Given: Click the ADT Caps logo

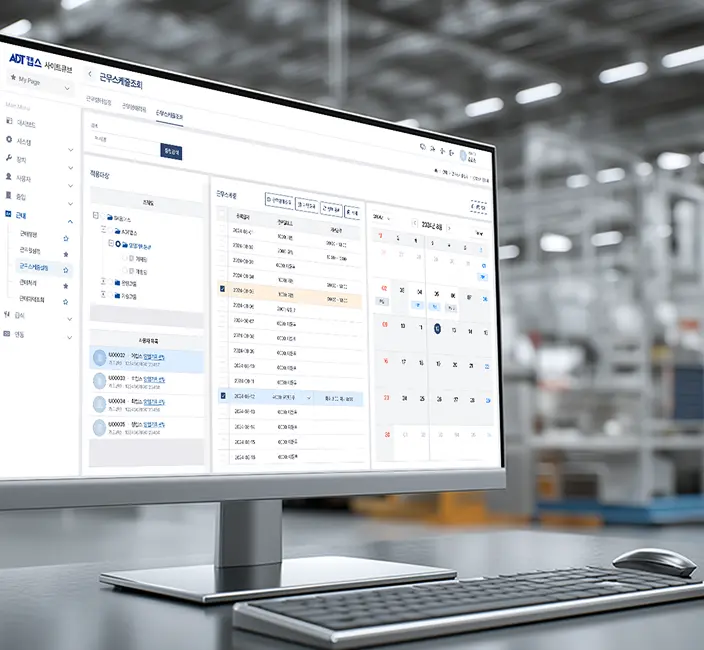Looking at the screenshot, I should pyautogui.click(x=26, y=60).
